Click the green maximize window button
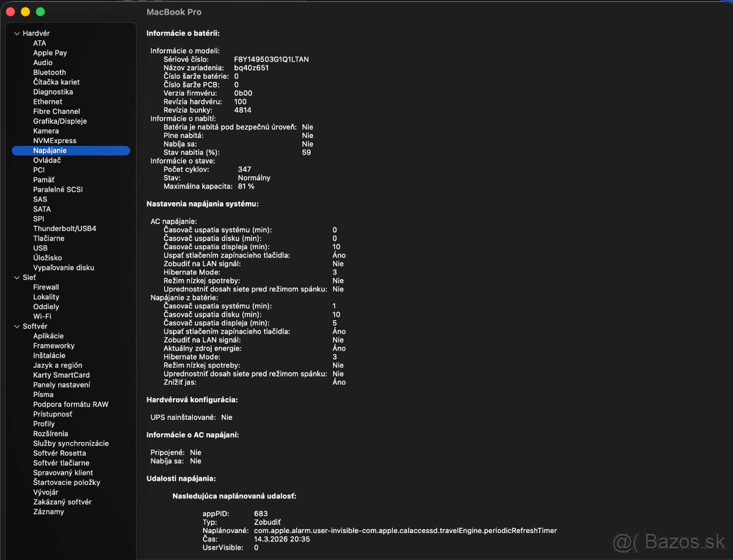 tap(40, 12)
